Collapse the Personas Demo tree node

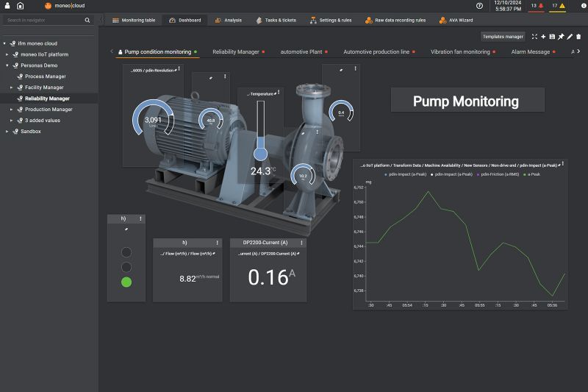click(7, 65)
